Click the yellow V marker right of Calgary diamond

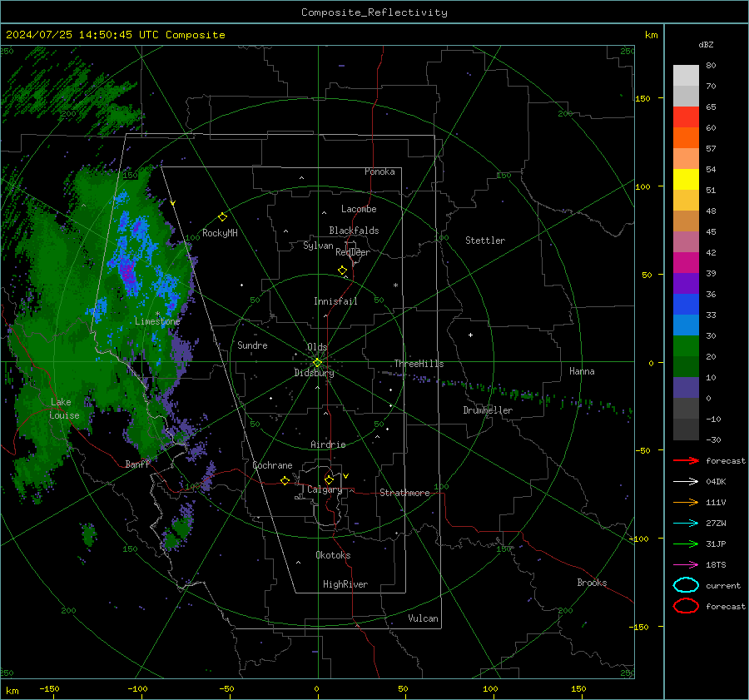346,476
